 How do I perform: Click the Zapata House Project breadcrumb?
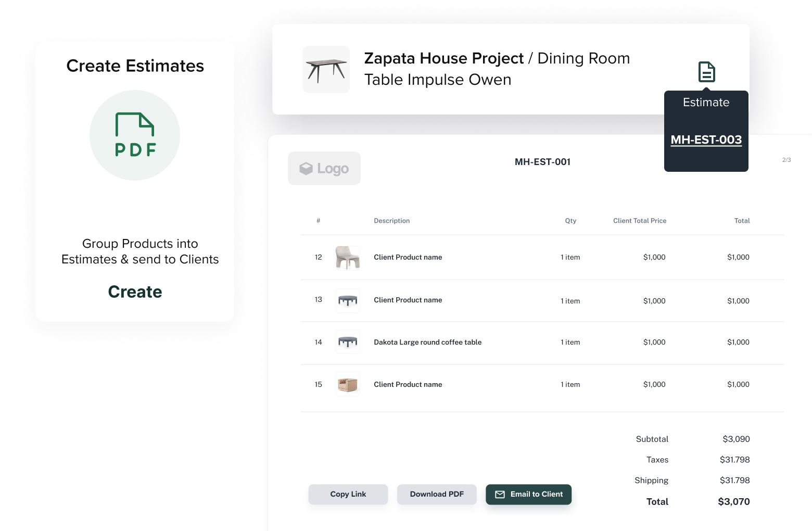(443, 58)
